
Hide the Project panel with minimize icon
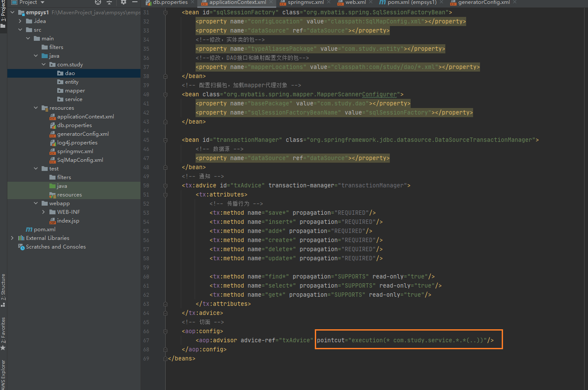click(135, 2)
